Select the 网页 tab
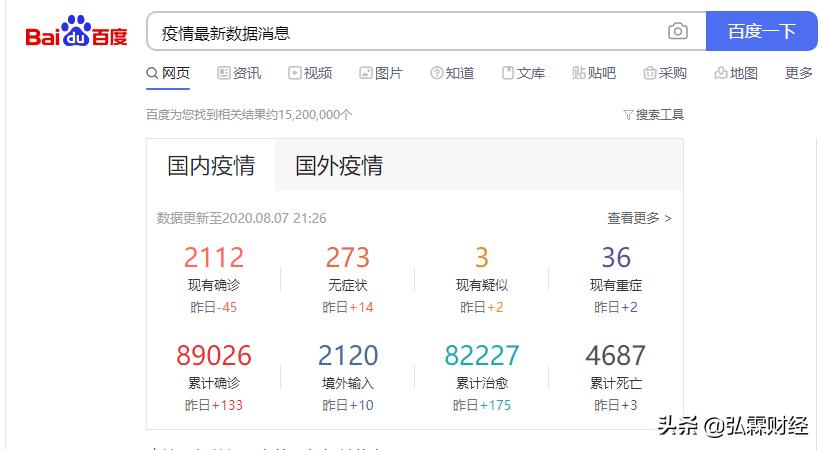The width and height of the screenshot is (822, 450). [x=168, y=73]
